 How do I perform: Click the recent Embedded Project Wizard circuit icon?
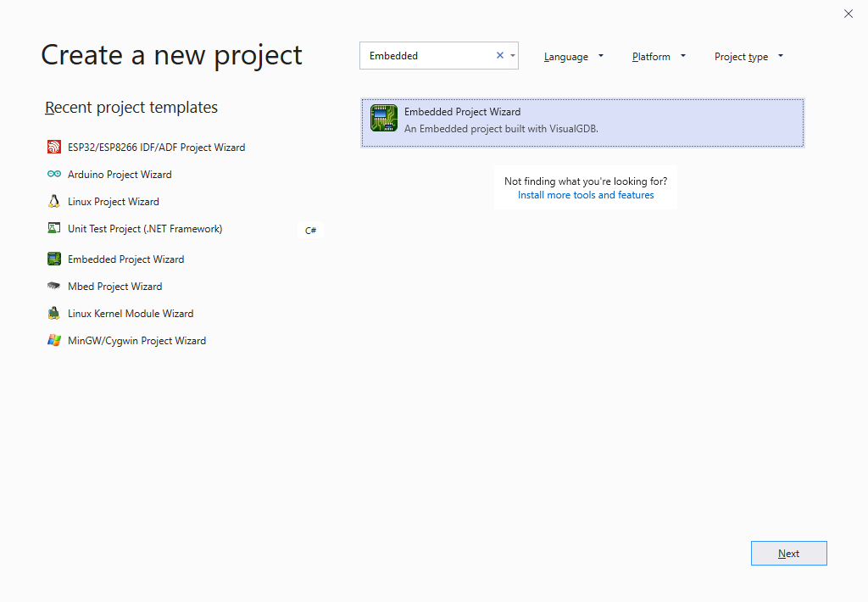[x=54, y=259]
